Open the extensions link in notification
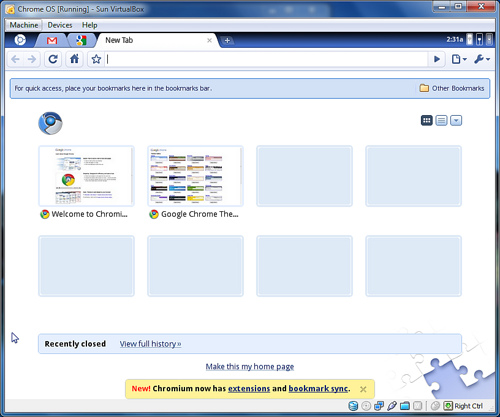 click(x=249, y=389)
